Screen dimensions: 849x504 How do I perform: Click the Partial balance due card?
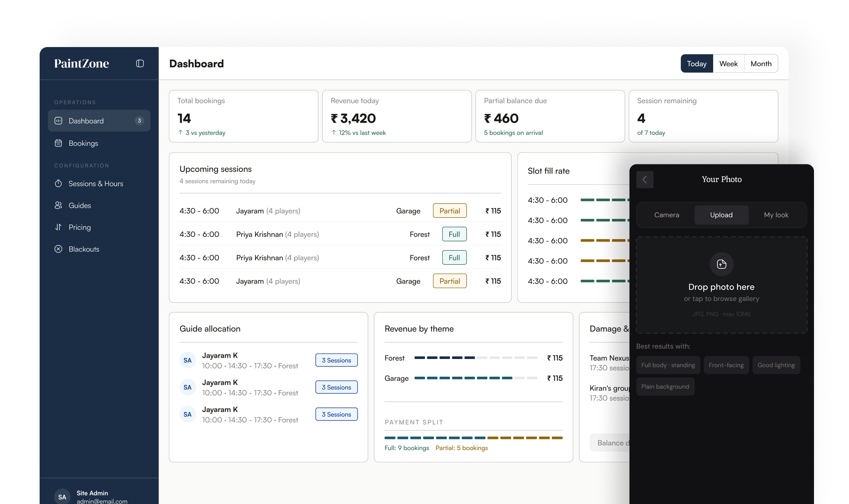[x=550, y=116]
